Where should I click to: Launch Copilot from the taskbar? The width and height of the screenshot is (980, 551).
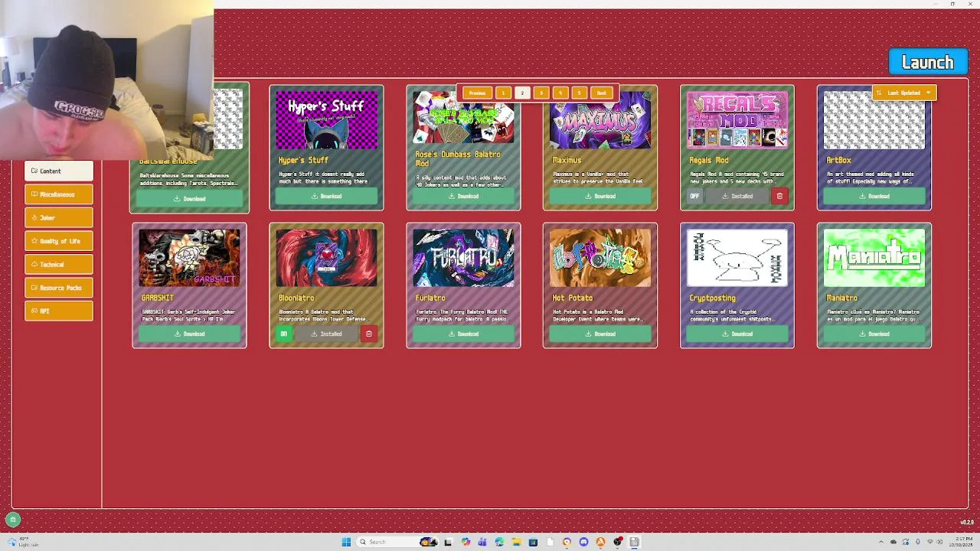coord(465,542)
